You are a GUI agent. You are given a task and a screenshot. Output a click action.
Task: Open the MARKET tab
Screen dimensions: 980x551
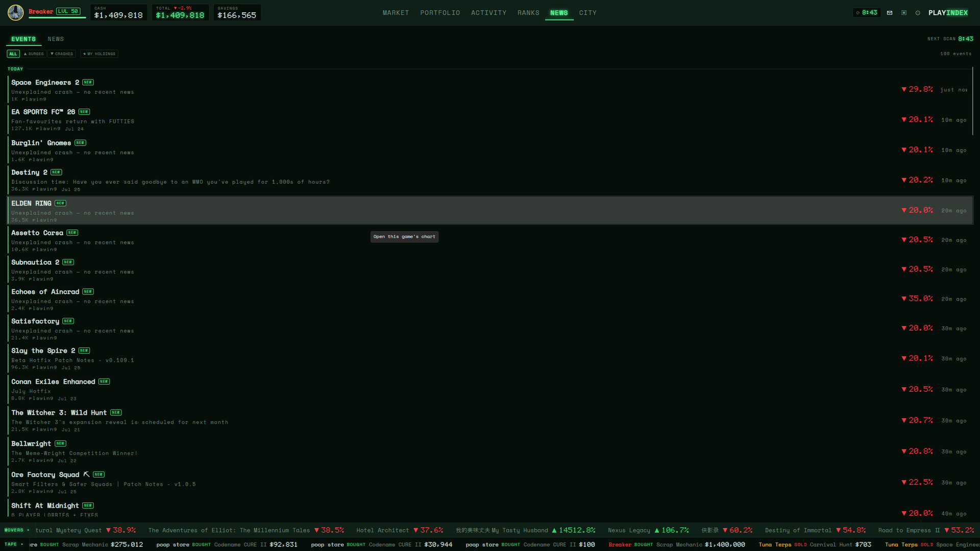pyautogui.click(x=396, y=13)
